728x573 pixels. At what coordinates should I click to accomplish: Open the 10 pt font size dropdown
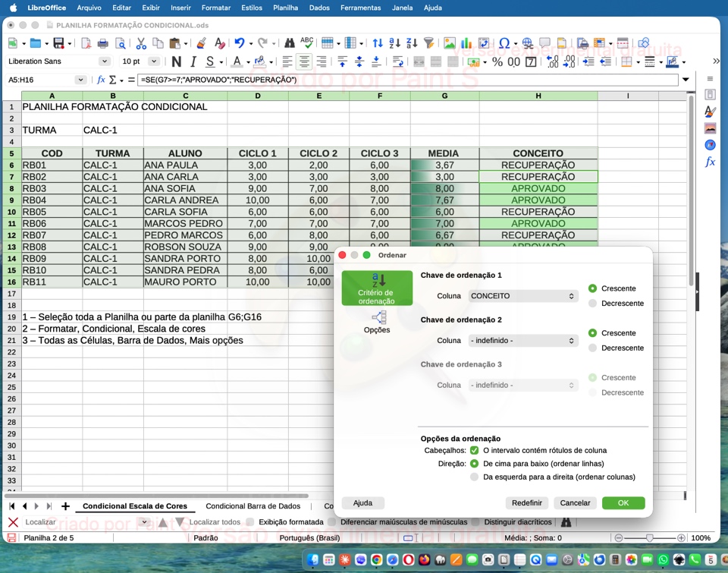tap(154, 61)
